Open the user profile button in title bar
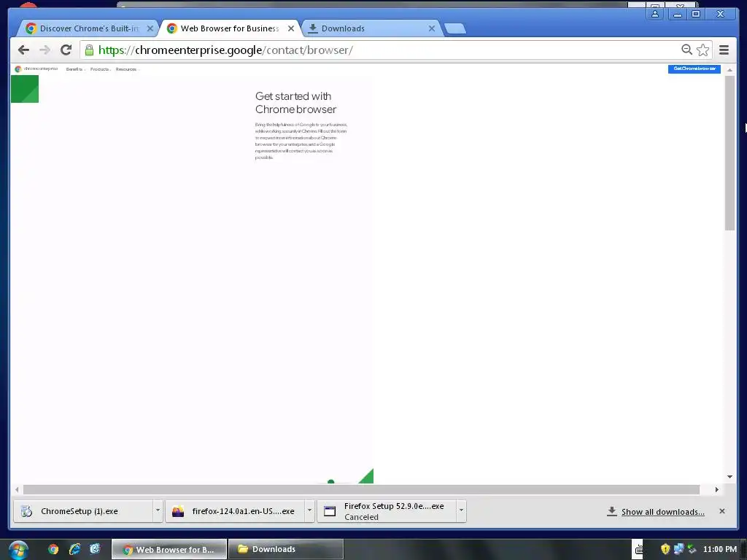The height and width of the screenshot is (560, 747). 655,14
